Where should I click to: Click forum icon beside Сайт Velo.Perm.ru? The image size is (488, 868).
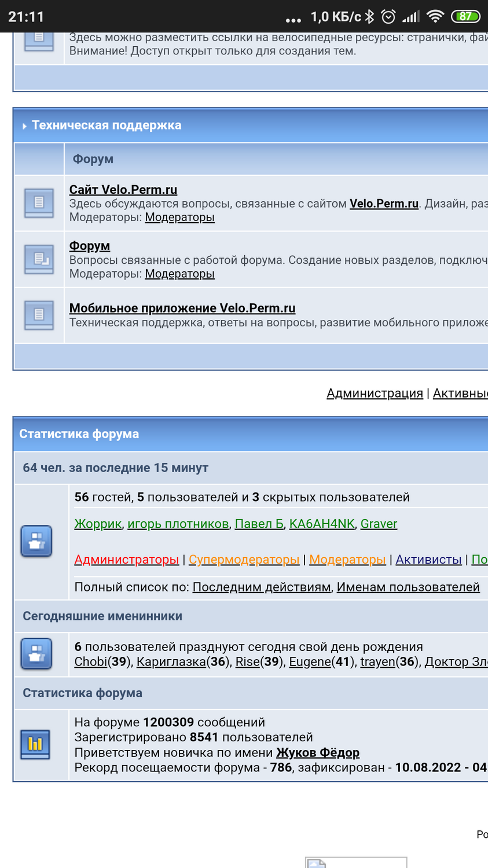[x=39, y=203]
